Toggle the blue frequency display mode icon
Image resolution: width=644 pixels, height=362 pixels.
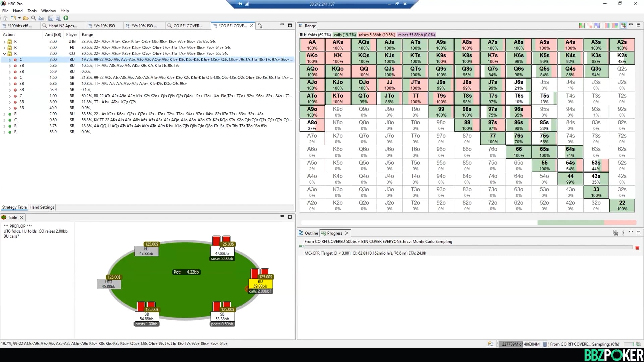(x=597, y=25)
